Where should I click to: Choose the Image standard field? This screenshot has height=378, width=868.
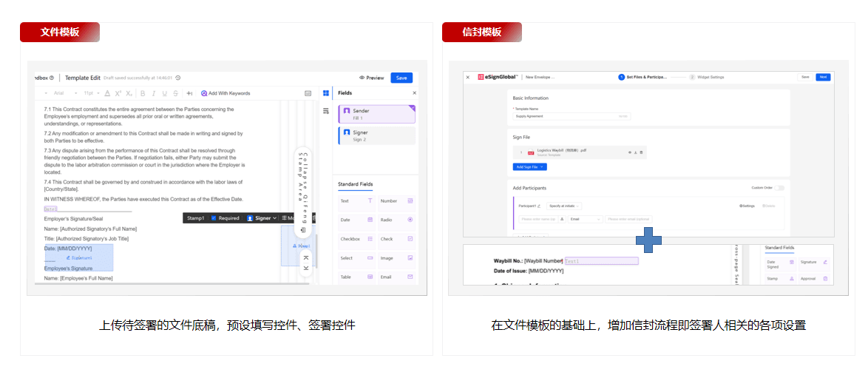point(396,257)
